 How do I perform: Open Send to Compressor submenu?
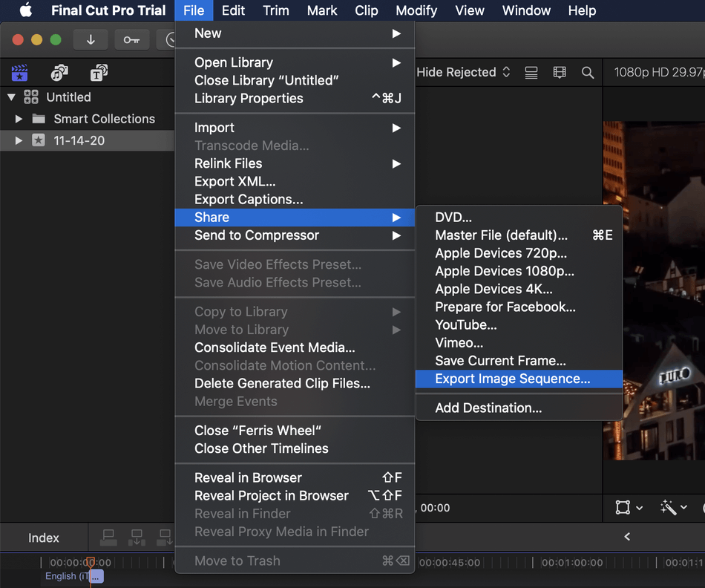[295, 235]
